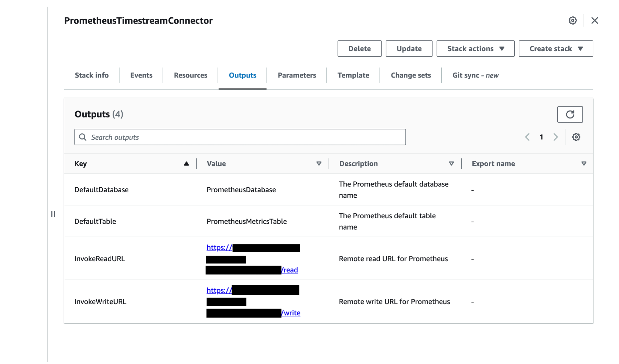Sort by Value column
This screenshot has width=619, height=364.
319,164
